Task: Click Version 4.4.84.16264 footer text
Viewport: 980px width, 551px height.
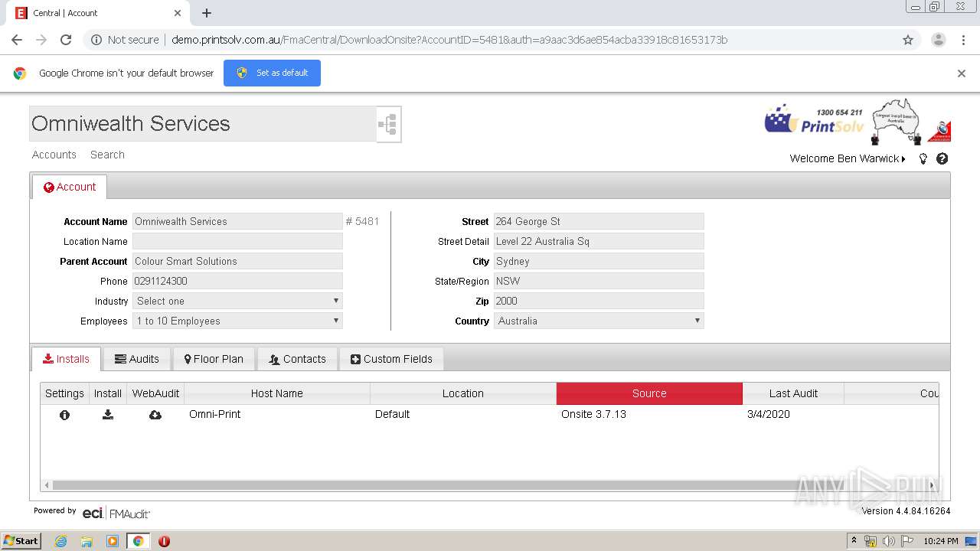Action: coord(906,511)
